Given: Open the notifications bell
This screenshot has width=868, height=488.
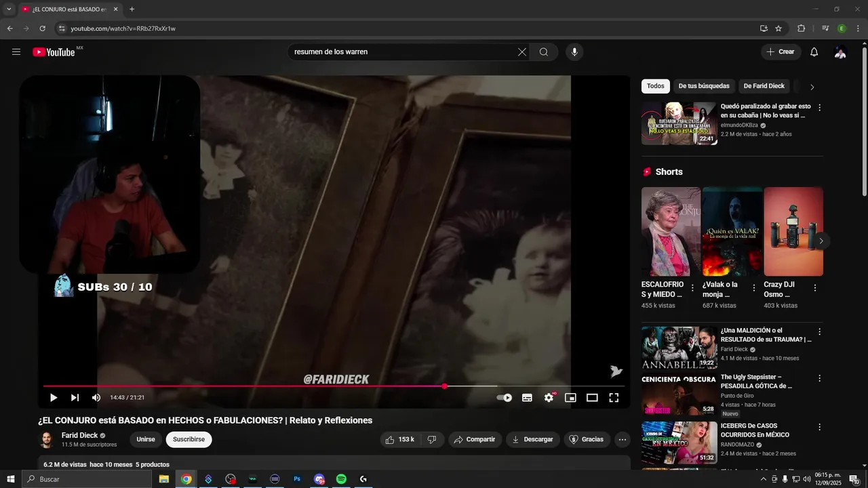Looking at the screenshot, I should coord(814,52).
